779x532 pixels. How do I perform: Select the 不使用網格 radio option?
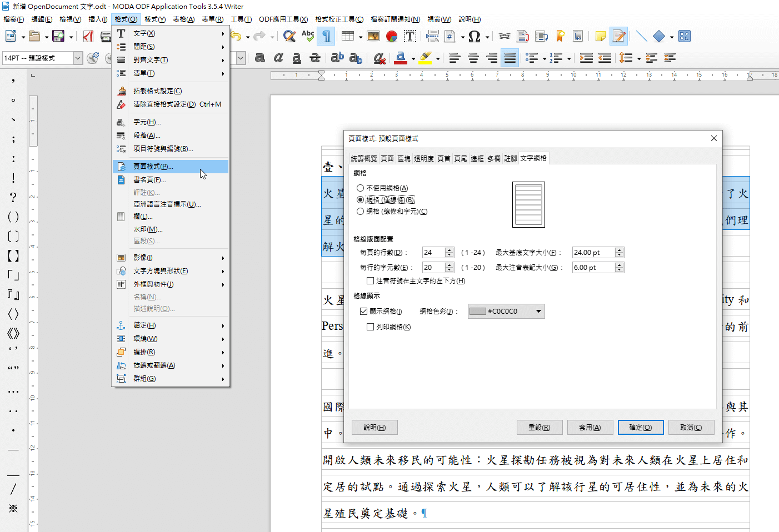point(360,188)
